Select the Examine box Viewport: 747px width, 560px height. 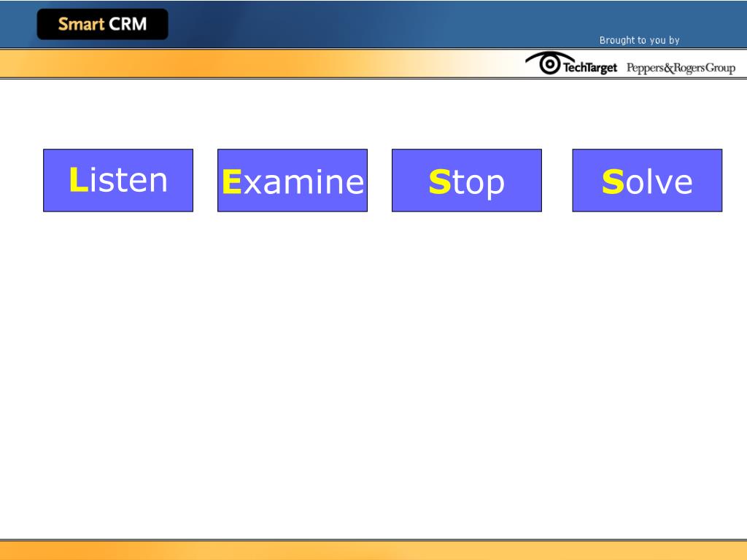point(293,181)
